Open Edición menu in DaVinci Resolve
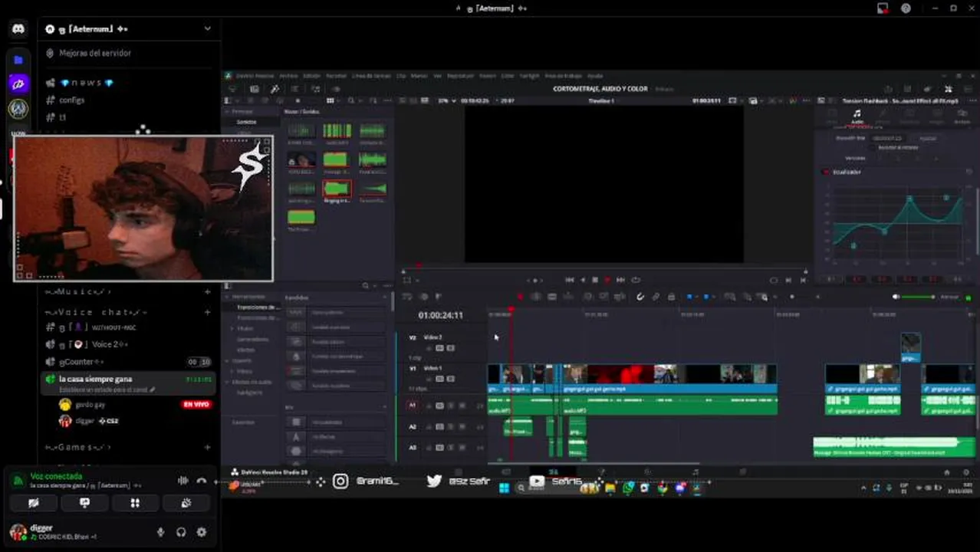Screen dimensions: 980x552 click(x=311, y=76)
